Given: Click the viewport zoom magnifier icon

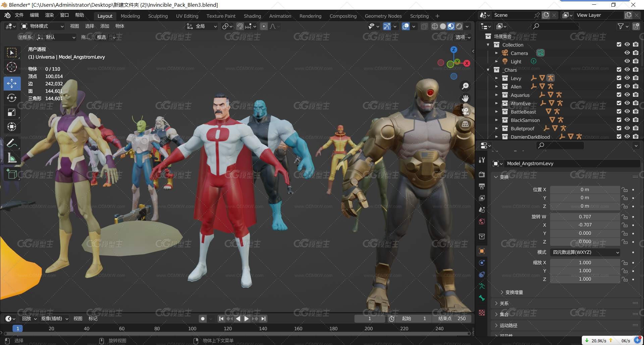Looking at the screenshot, I should 465,86.
